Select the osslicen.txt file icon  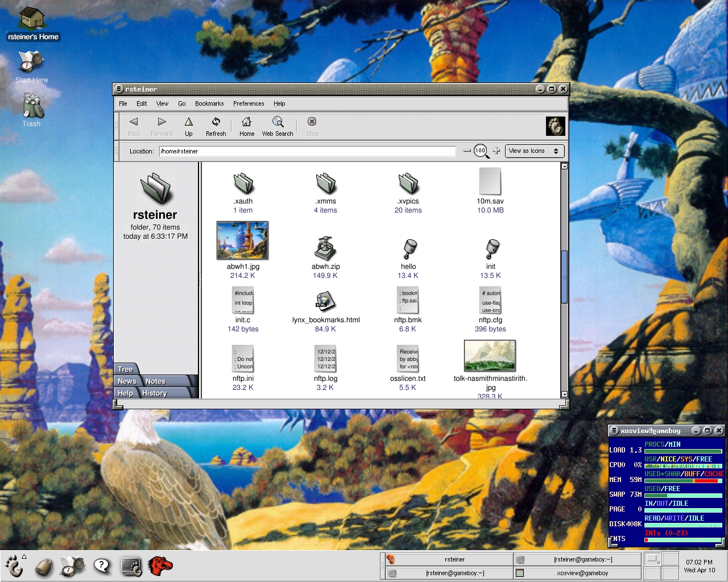click(408, 359)
